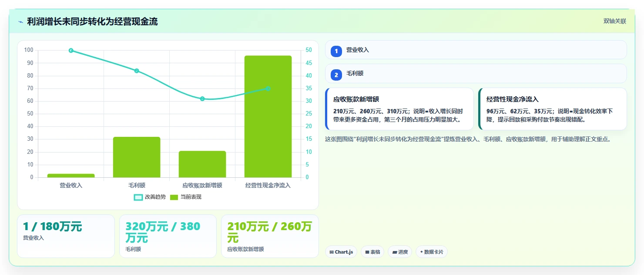Select step 1 营业收入 item
The image size is (644, 275).
click(x=476, y=50)
